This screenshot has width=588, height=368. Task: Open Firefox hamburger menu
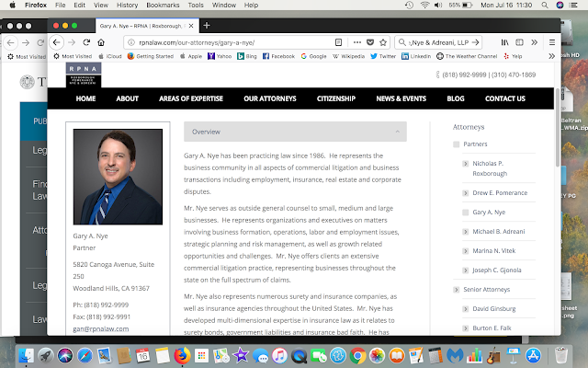pos(552,42)
